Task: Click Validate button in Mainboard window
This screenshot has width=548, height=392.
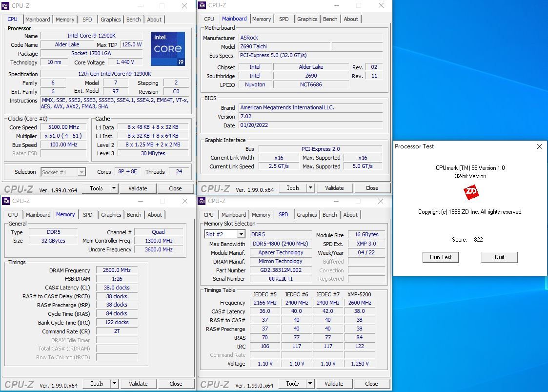Action: tap(334, 188)
